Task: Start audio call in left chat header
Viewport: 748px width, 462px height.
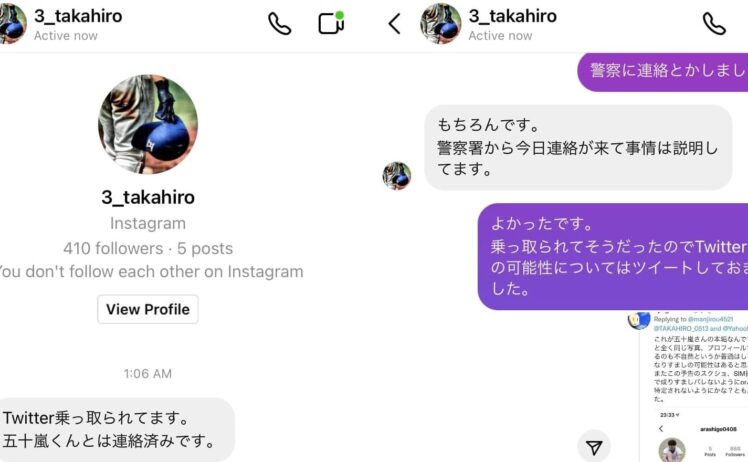Action: (279, 23)
